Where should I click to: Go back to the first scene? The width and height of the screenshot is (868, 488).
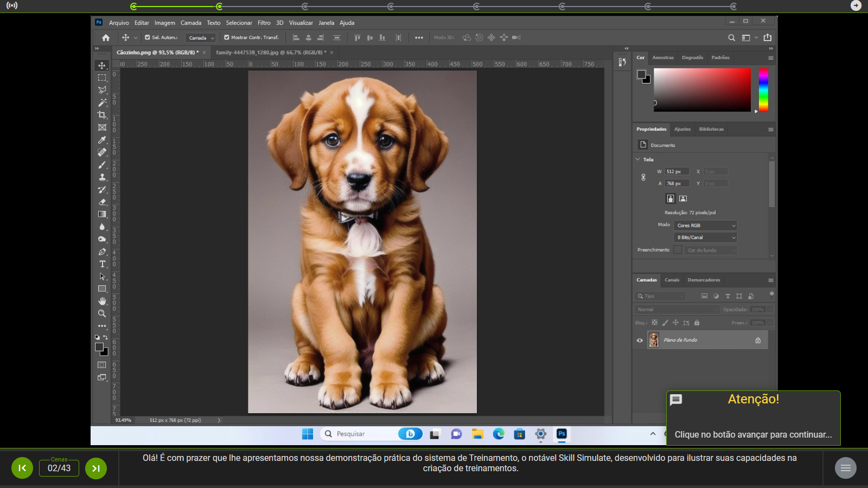[22, 468]
